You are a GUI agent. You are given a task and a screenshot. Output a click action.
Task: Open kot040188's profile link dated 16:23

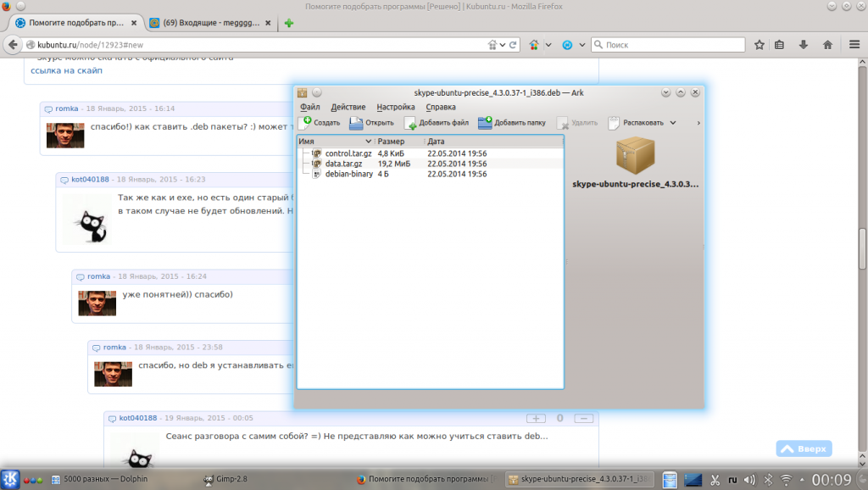tap(90, 180)
